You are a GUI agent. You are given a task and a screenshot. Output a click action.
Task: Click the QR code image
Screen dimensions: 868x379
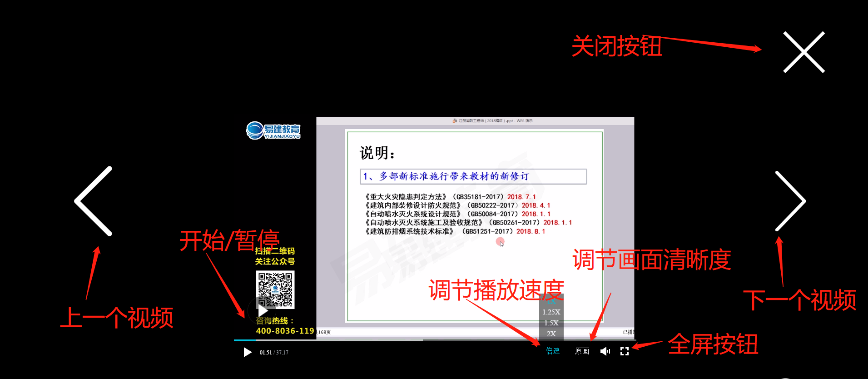click(x=275, y=289)
